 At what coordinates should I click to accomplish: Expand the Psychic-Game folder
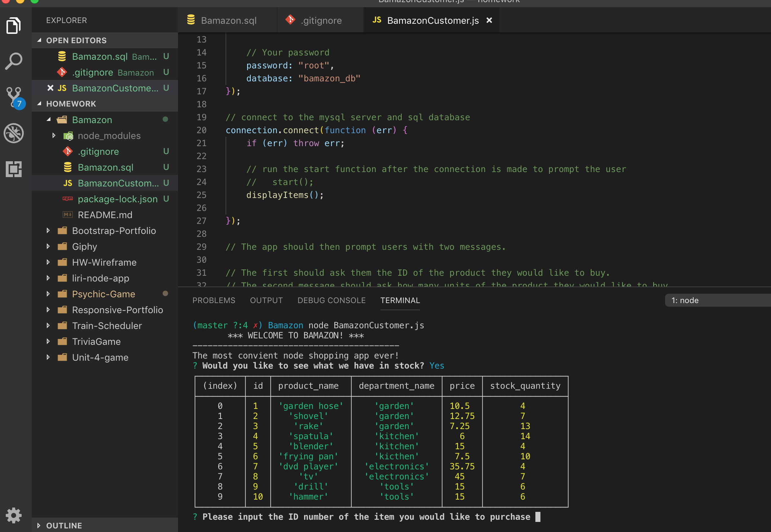(x=103, y=294)
